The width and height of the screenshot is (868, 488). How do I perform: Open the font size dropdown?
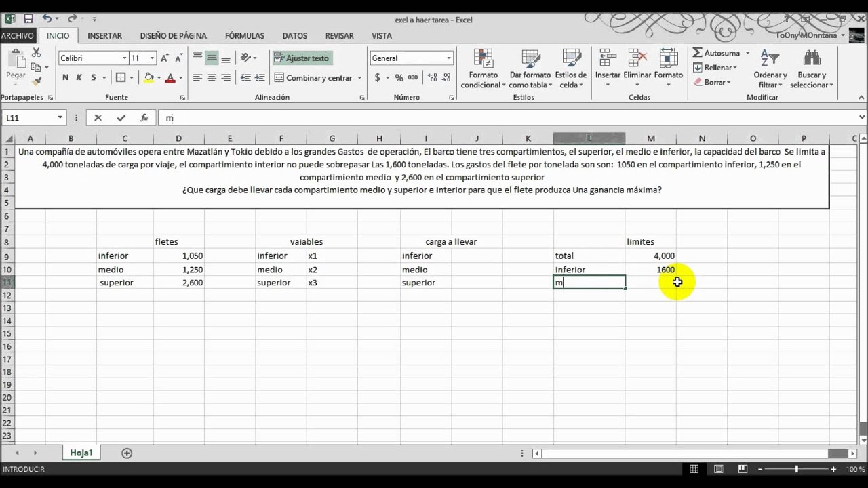[153, 58]
